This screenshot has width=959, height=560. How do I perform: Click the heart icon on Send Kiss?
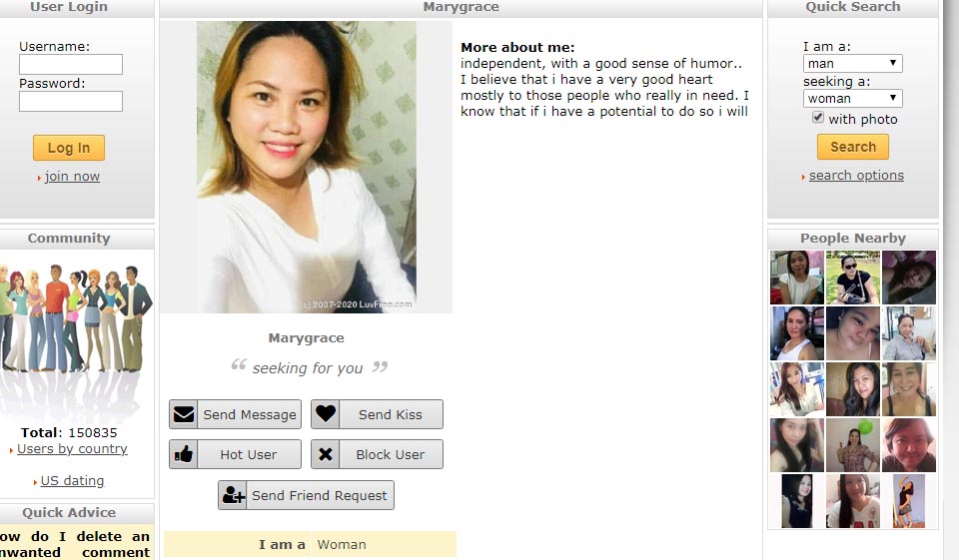[326, 414]
